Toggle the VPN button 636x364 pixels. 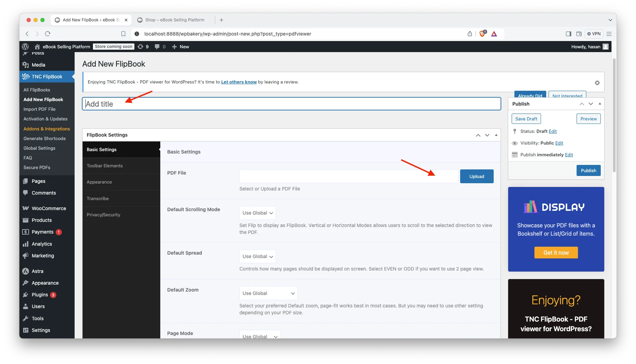tap(594, 34)
